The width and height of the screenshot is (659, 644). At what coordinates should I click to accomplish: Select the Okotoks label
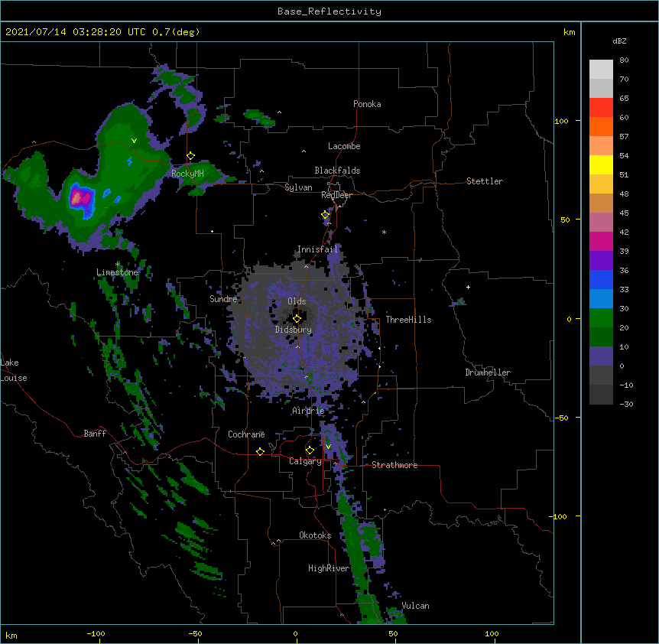(315, 535)
